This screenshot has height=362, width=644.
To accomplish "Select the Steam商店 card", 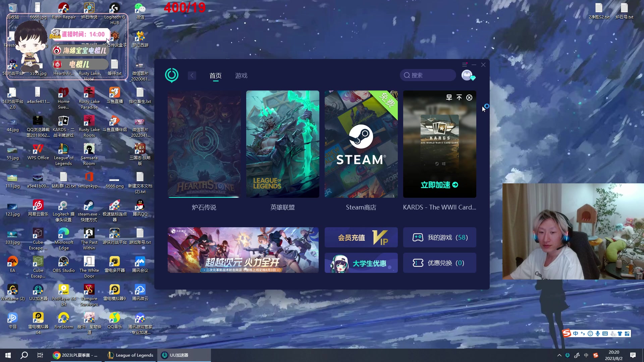I will (x=361, y=144).
